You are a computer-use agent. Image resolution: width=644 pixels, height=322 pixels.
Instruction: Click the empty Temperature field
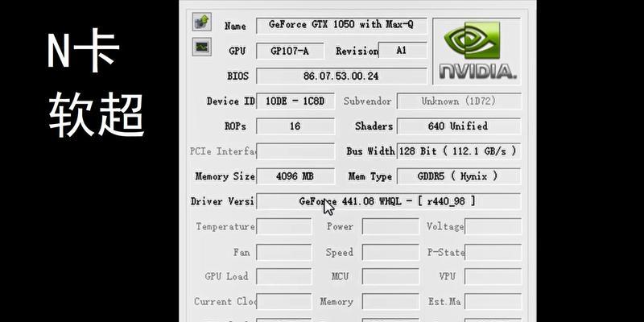click(x=284, y=226)
